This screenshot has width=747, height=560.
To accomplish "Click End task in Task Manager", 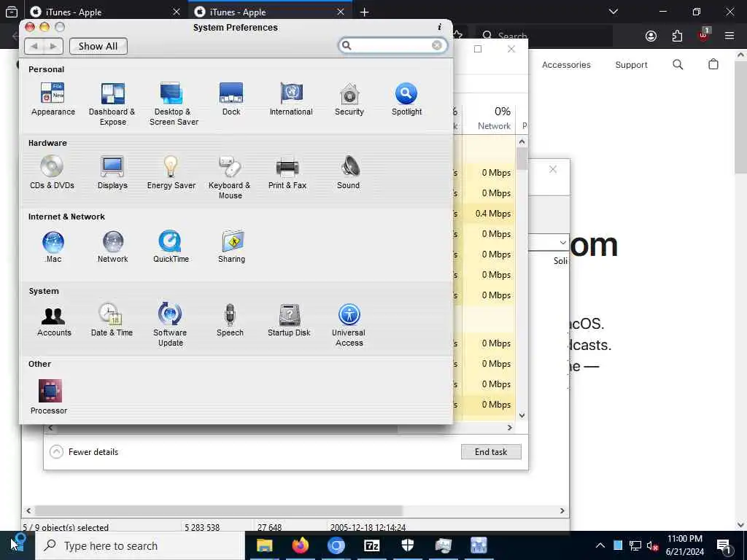I will (x=491, y=452).
